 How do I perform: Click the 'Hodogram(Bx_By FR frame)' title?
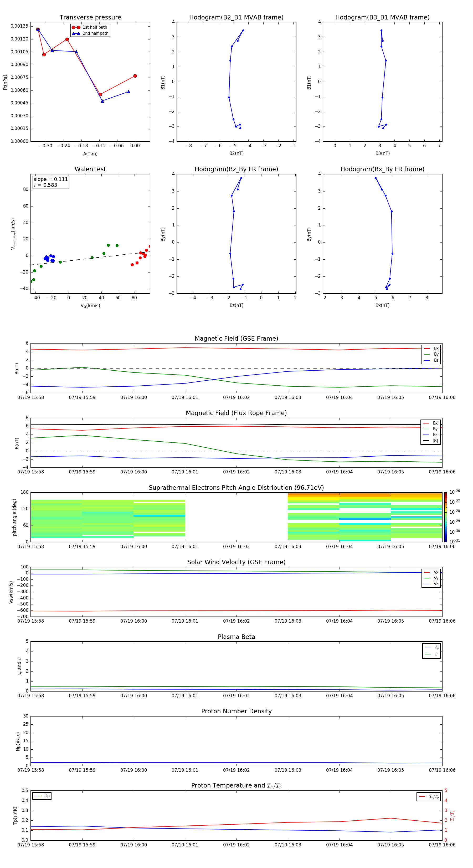tap(382, 169)
